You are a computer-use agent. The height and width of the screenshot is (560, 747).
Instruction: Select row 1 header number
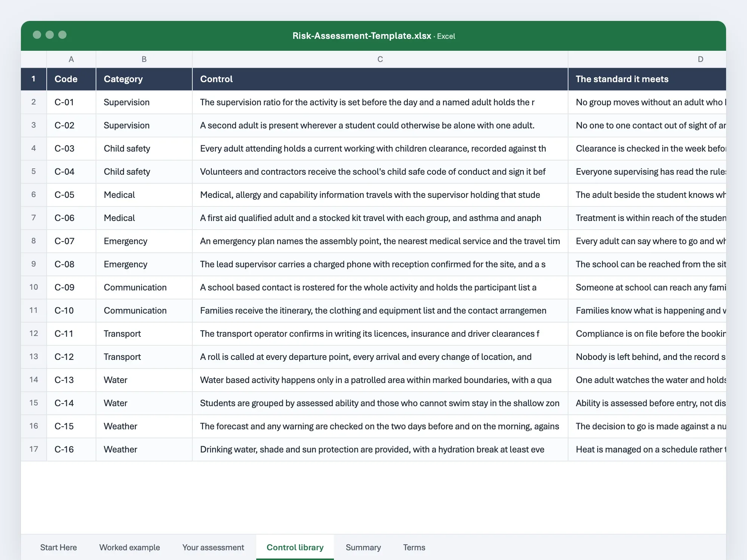click(34, 79)
